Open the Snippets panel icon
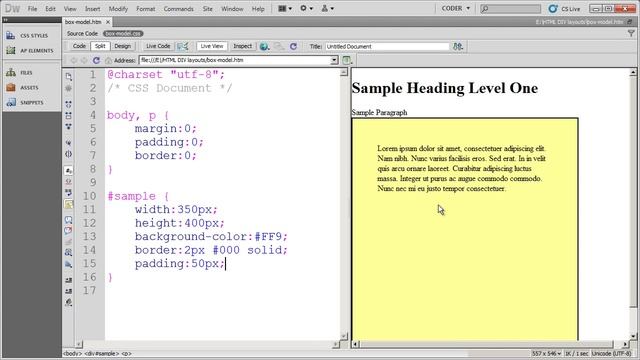The width and height of the screenshot is (640, 360). [x=11, y=102]
